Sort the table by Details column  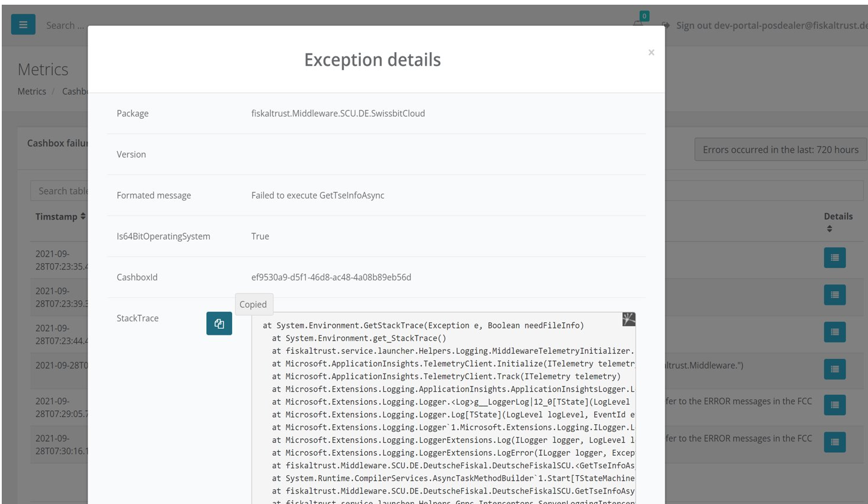click(837, 222)
